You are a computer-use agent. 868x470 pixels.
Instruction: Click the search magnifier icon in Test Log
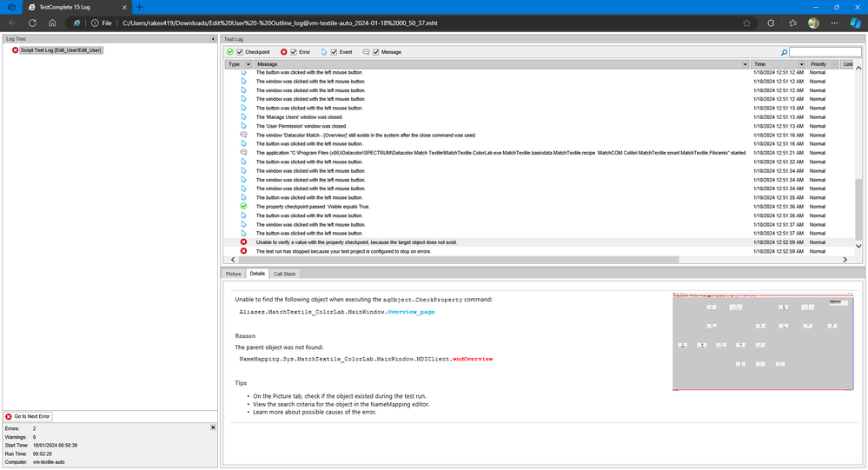click(x=784, y=52)
